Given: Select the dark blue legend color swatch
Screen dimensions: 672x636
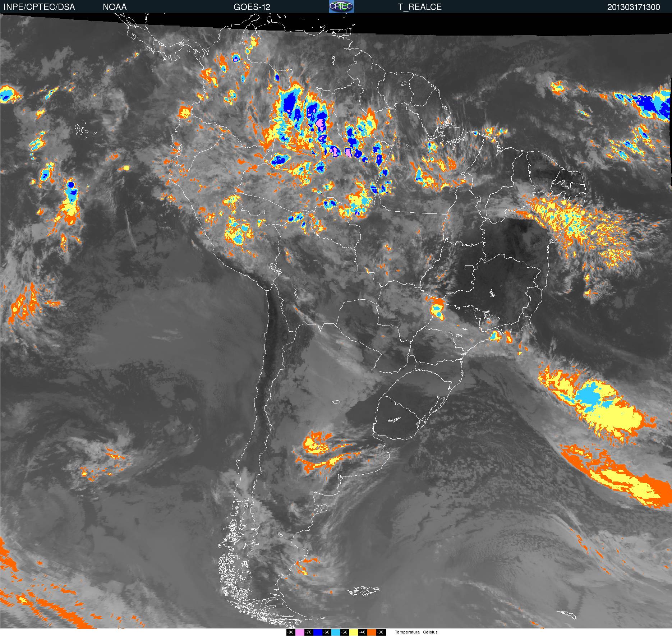Looking at the screenshot, I should (x=318, y=632).
